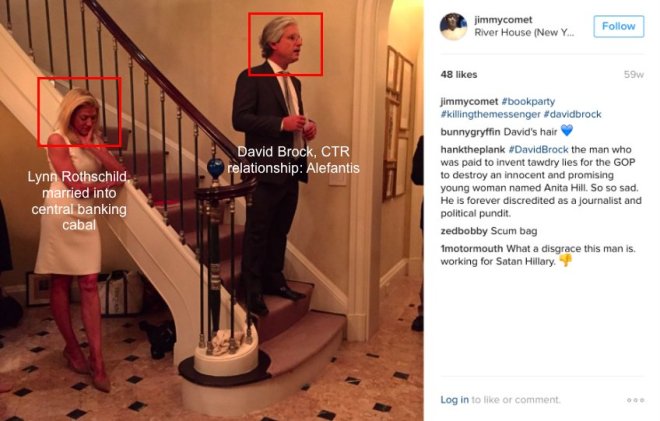
Task: Open the #bookparty hashtag
Action: [528, 101]
